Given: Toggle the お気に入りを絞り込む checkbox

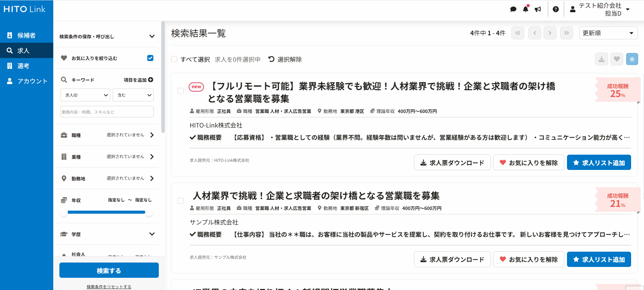Looking at the screenshot, I should click(x=150, y=58).
